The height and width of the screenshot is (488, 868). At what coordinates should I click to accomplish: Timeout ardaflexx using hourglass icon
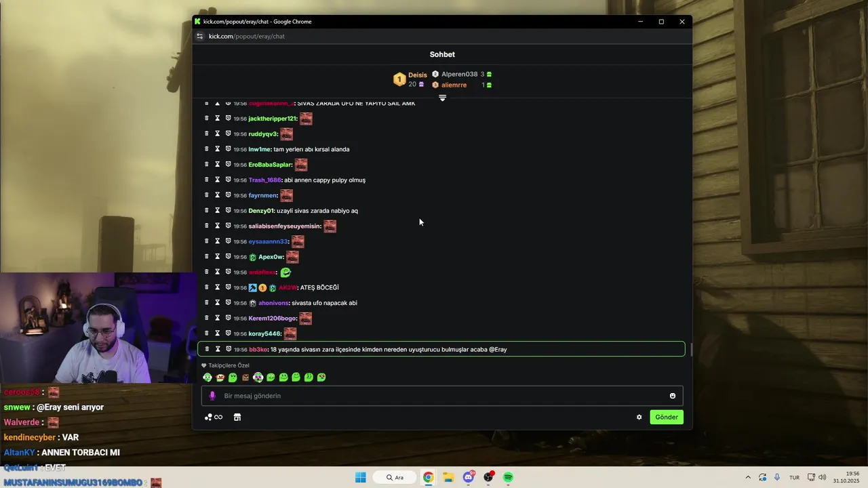pos(218,272)
